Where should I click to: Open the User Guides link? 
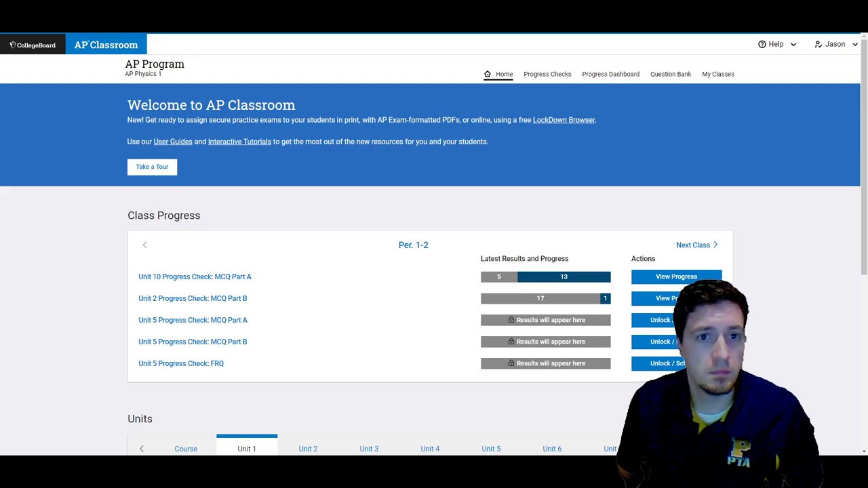coord(173,142)
